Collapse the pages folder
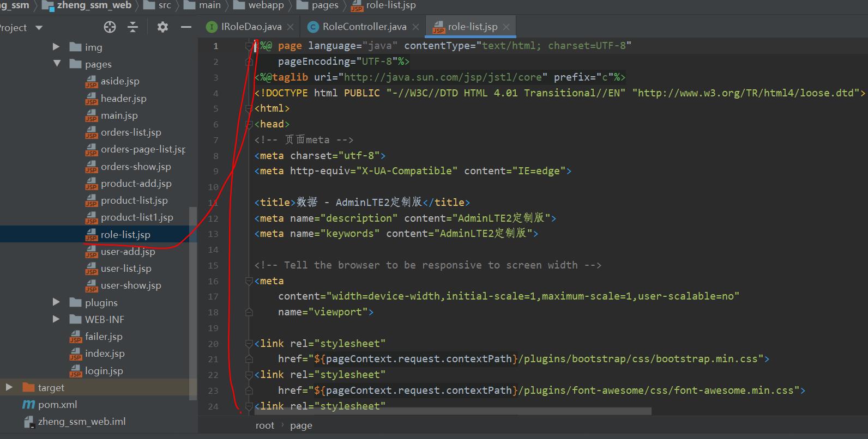Screen dimensions: 868x439 click(57, 64)
